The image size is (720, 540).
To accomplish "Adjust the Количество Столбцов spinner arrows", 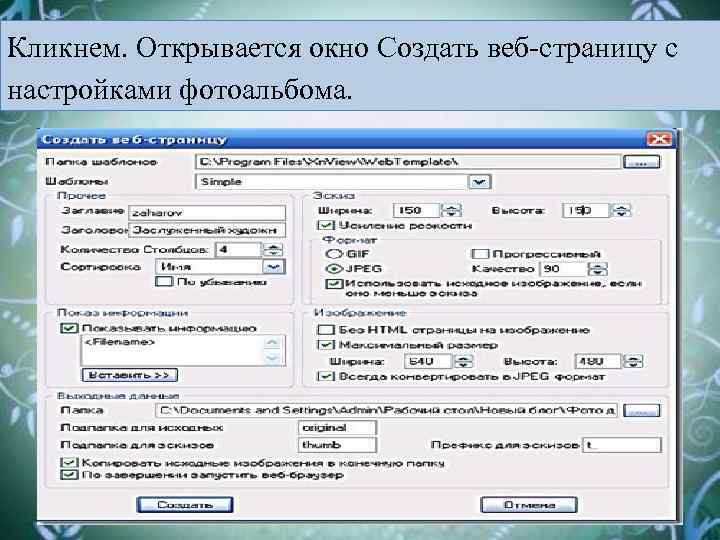I will coord(273,250).
